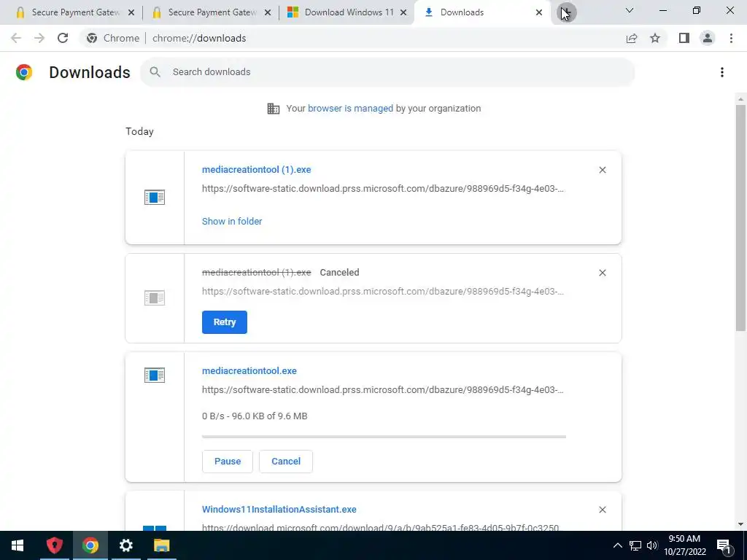
Task: Open the notification center icon
Action: point(724,546)
